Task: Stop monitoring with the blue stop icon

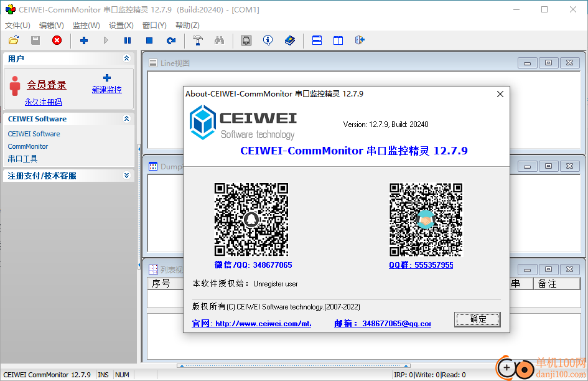Action: click(x=149, y=40)
